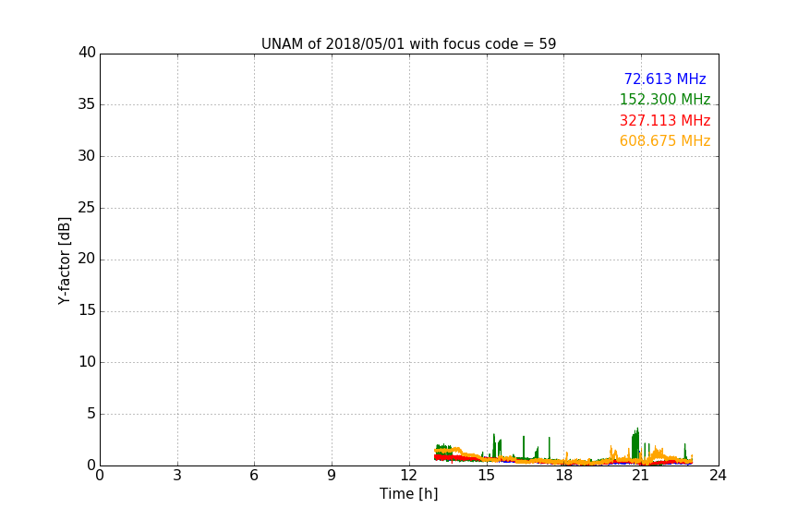Select the red '327.113 MHz' legend label

pyautogui.click(x=665, y=121)
